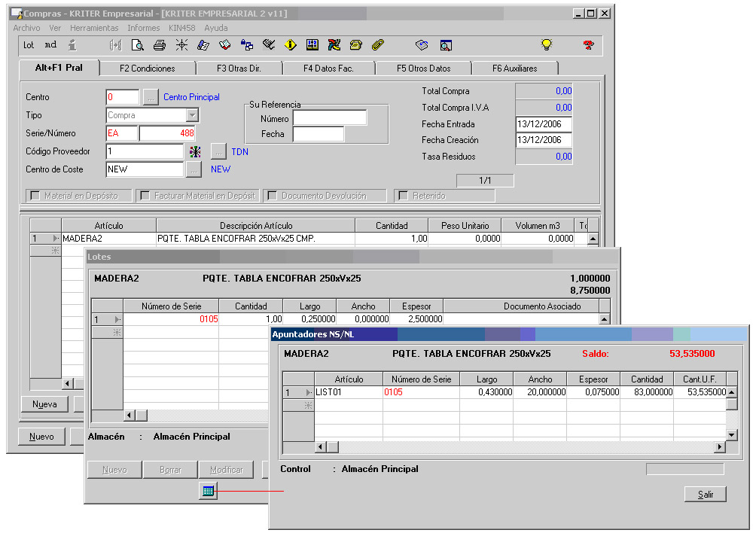756x536 pixels.
Task: Check the Retenido checkbox
Action: point(403,196)
